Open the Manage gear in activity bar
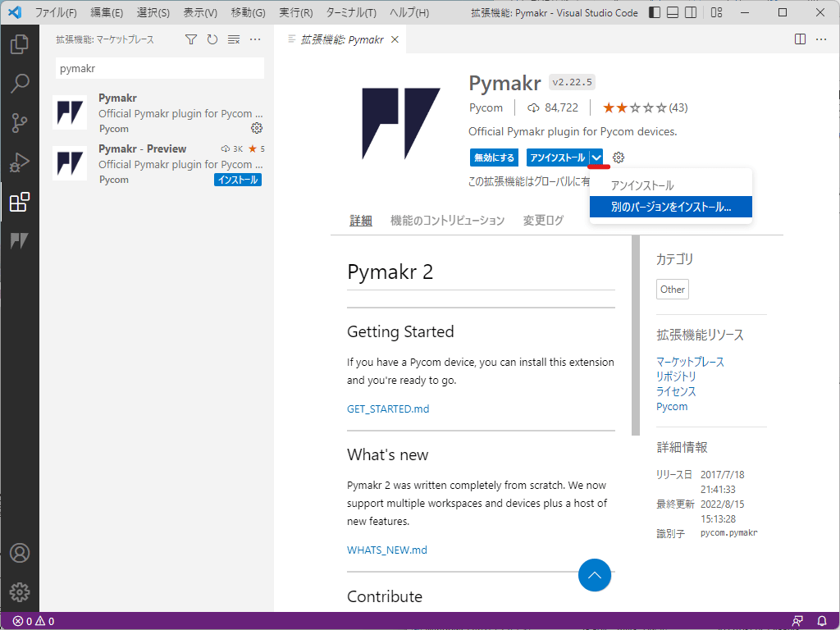Image resolution: width=840 pixels, height=630 pixels. coord(20,592)
